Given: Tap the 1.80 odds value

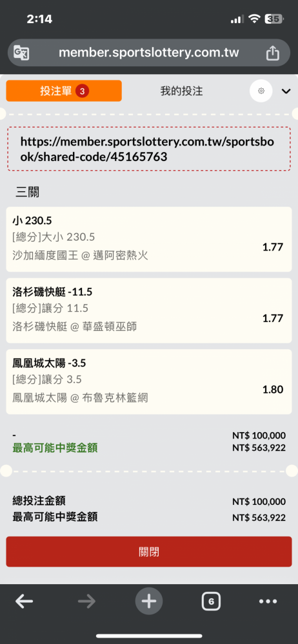Looking at the screenshot, I should tap(273, 390).
